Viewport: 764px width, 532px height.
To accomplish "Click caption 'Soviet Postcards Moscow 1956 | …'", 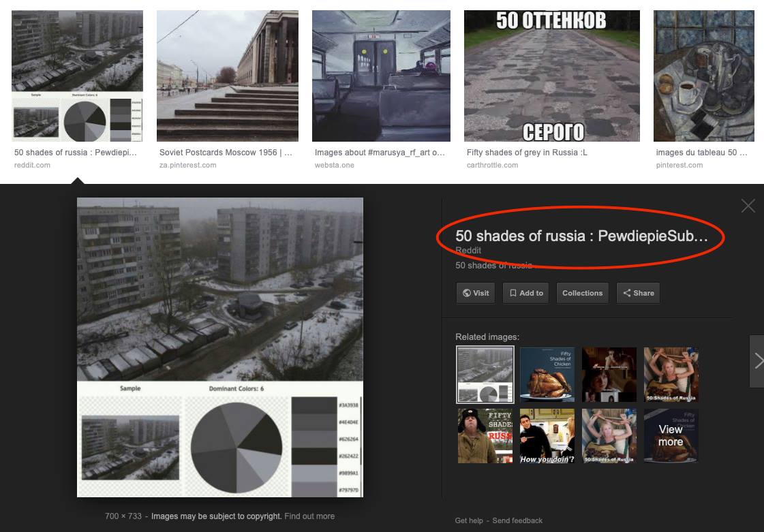I will pos(226,153).
